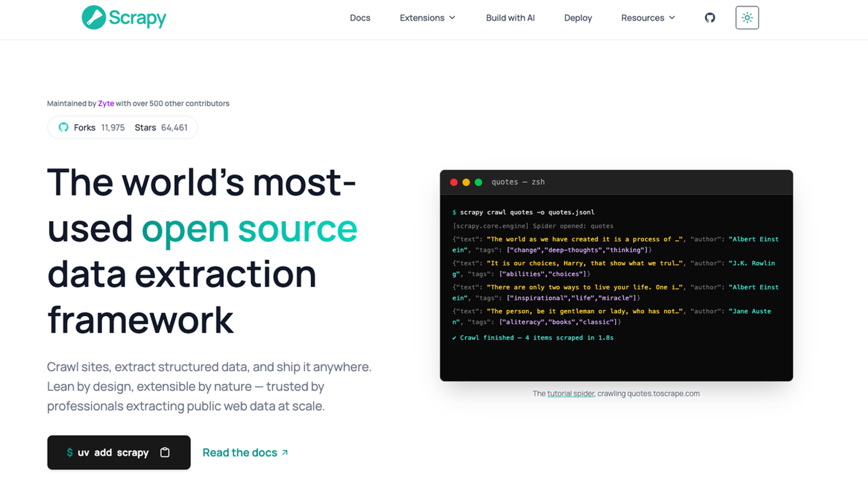Toggle the light/dark theme sun button

tap(747, 18)
